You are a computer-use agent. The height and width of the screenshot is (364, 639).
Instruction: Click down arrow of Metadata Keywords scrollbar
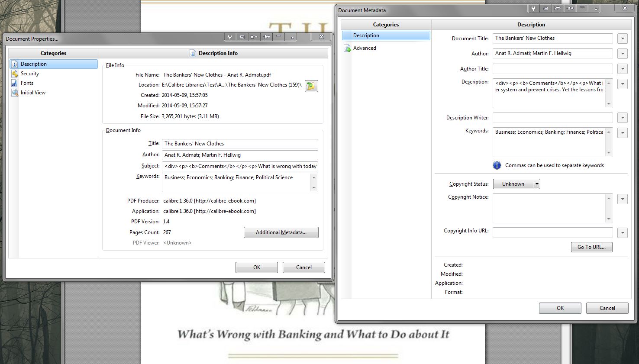click(x=609, y=153)
